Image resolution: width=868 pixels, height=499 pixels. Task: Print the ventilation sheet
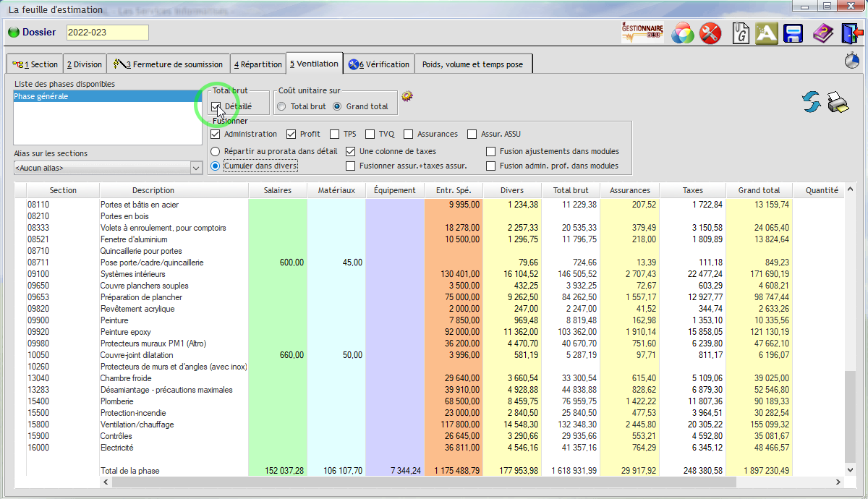pyautogui.click(x=838, y=103)
